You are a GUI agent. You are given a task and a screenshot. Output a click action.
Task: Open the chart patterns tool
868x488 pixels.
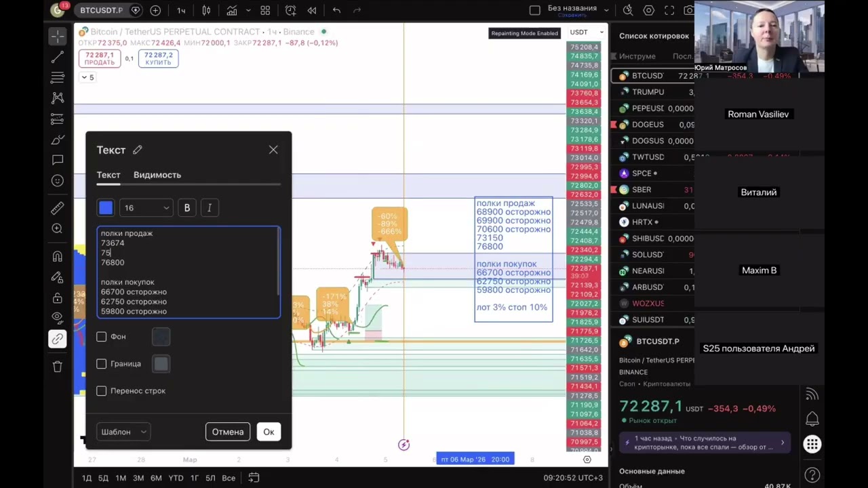click(58, 98)
